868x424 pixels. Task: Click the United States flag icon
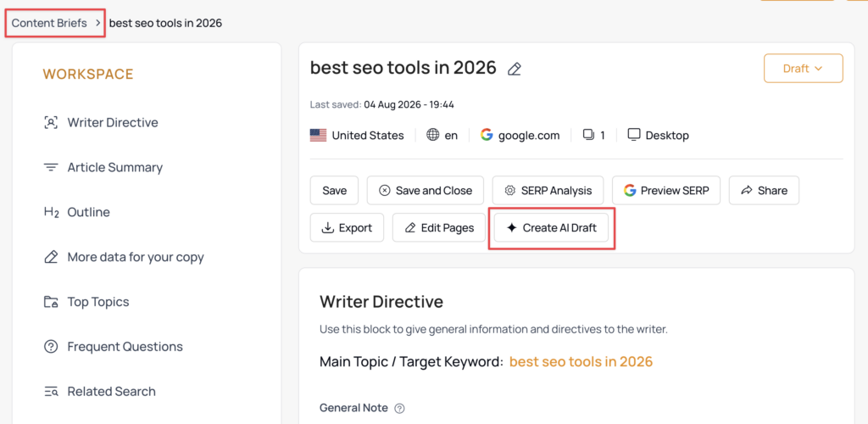(318, 135)
